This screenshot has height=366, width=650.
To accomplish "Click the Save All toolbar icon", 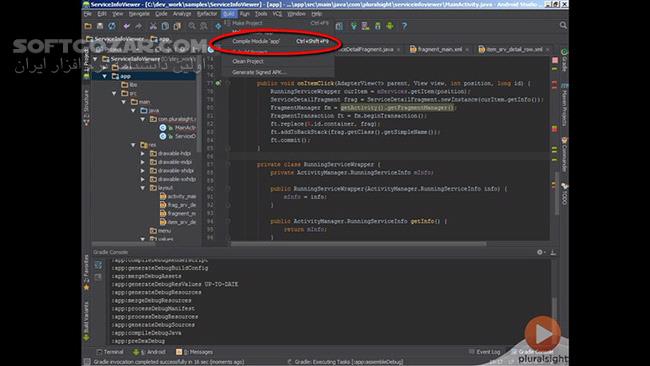I will (100, 26).
